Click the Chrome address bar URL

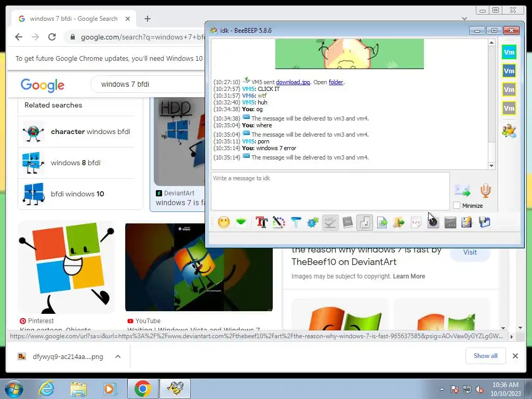[143, 37]
